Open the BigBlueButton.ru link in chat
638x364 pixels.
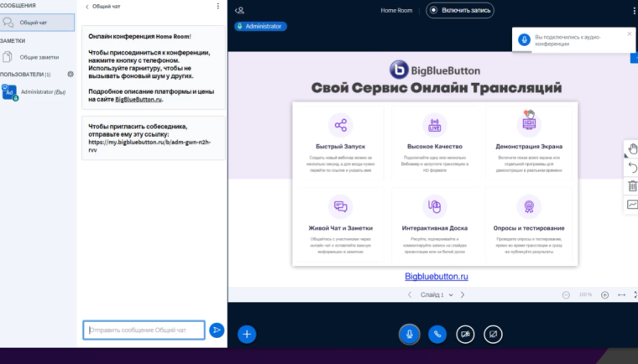[139, 99]
